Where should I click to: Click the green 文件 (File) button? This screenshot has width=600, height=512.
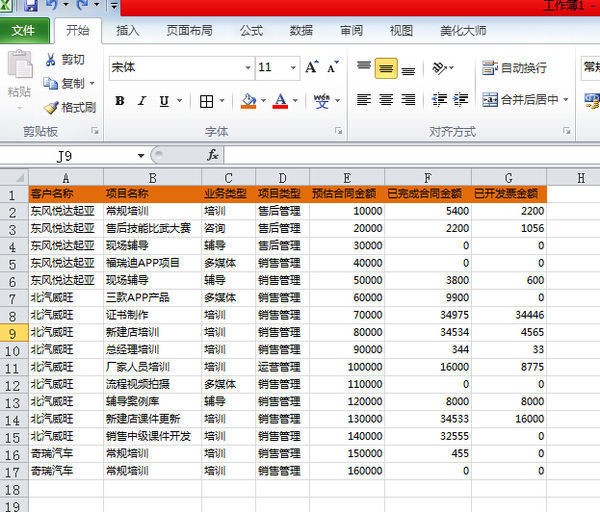pyautogui.click(x=22, y=31)
